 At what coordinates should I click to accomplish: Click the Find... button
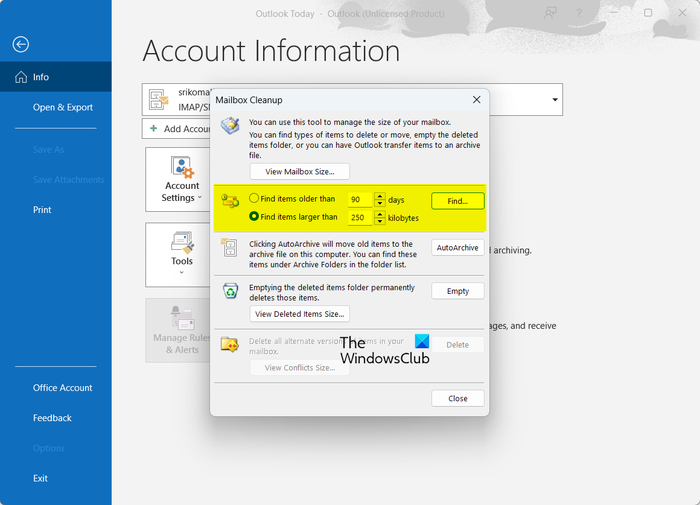tap(458, 201)
